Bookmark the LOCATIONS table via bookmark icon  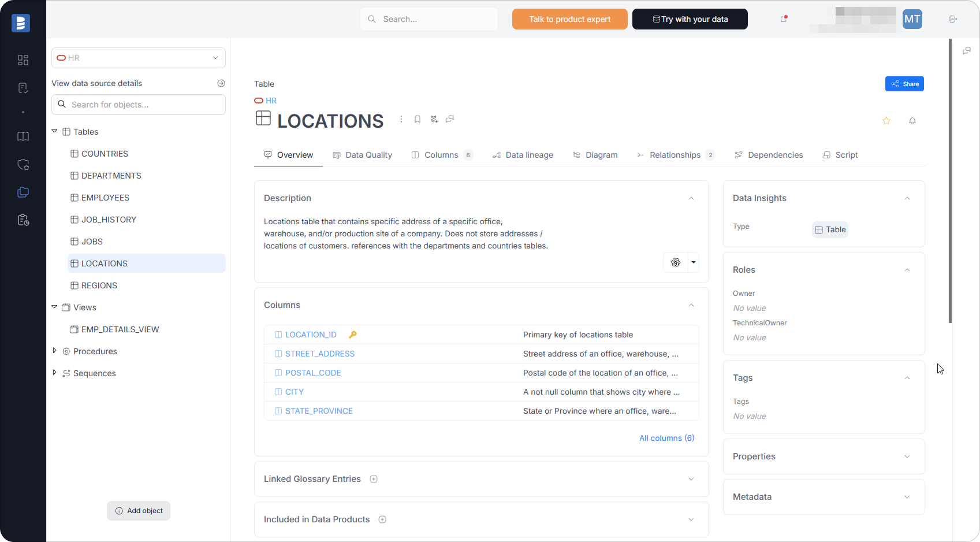pos(418,119)
